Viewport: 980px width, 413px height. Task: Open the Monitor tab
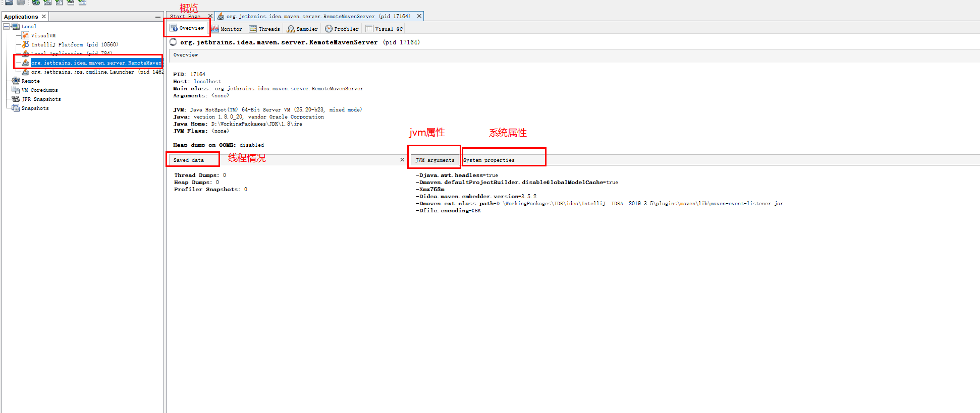tap(227, 29)
